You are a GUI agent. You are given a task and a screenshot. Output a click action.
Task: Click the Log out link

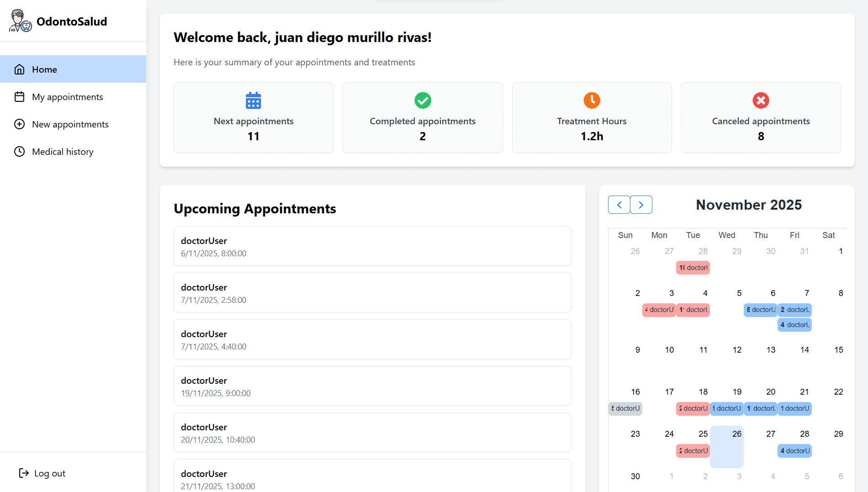point(50,473)
